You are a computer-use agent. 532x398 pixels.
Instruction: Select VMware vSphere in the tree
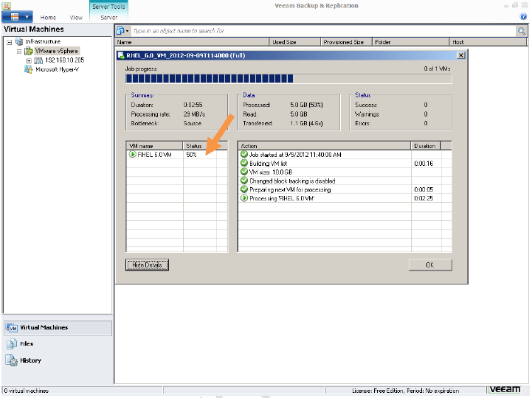[x=57, y=51]
